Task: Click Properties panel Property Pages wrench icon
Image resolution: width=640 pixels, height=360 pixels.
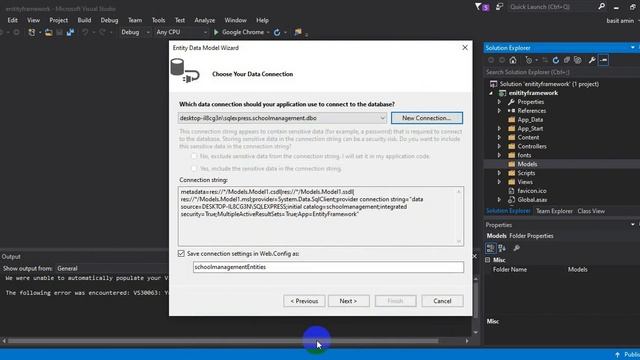Action: pos(516,248)
